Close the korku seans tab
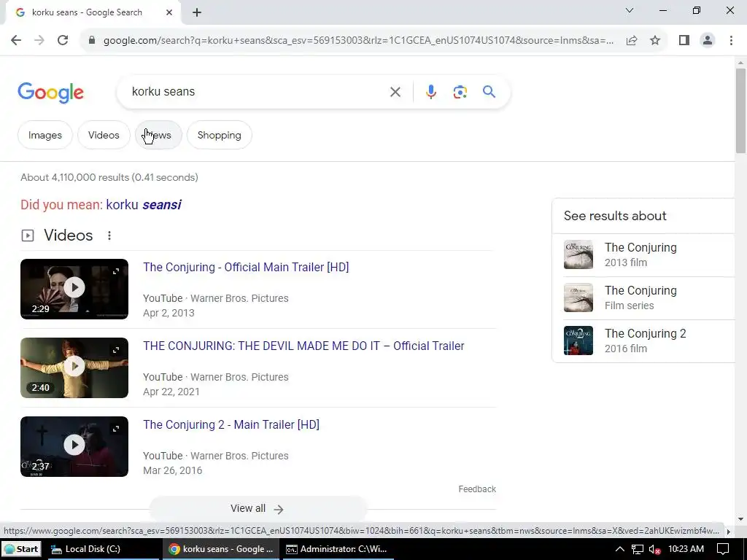 [x=169, y=12]
